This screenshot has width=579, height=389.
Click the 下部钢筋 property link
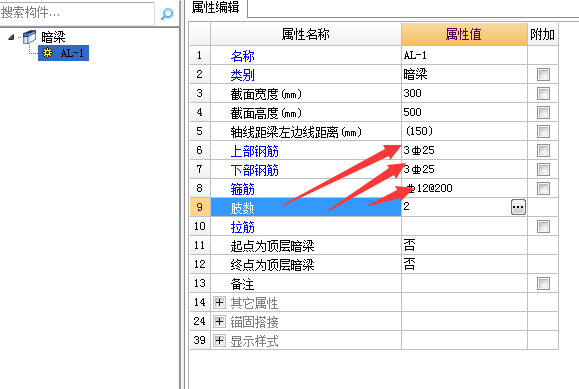pos(254,170)
